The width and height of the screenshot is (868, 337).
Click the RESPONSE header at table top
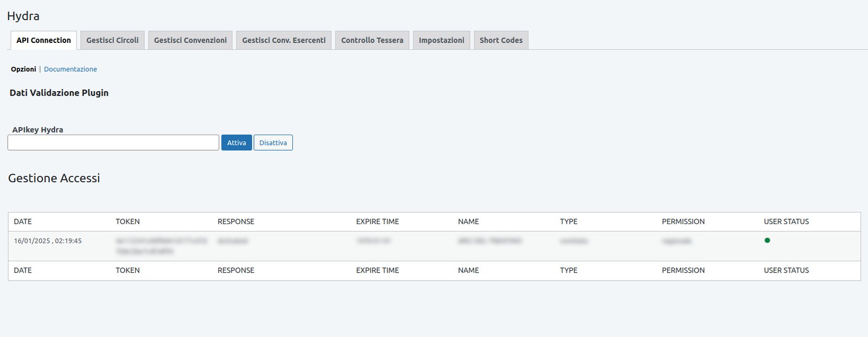point(236,221)
